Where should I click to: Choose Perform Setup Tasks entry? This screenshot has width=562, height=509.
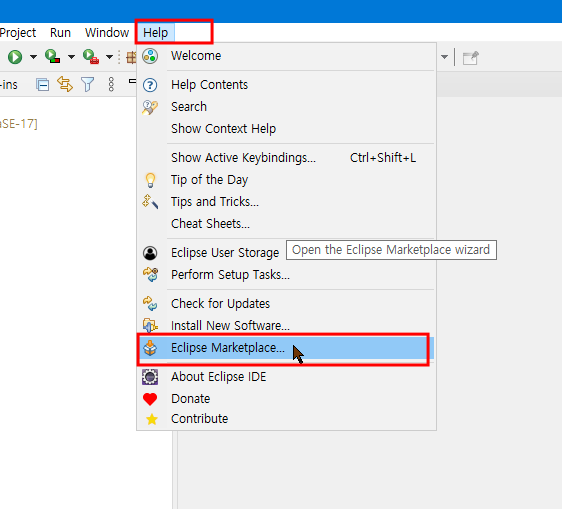[286, 275]
